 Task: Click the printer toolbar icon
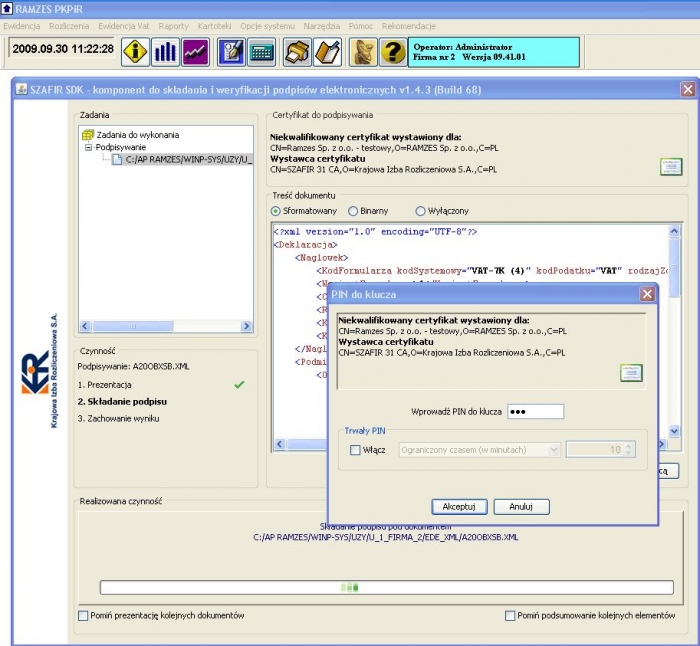pyautogui.click(x=297, y=52)
